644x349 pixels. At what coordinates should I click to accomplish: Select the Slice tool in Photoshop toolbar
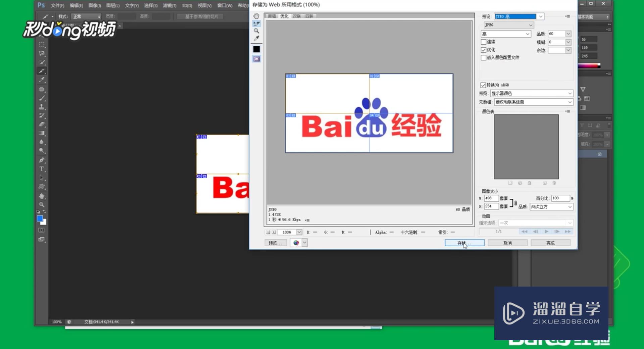coord(42,71)
